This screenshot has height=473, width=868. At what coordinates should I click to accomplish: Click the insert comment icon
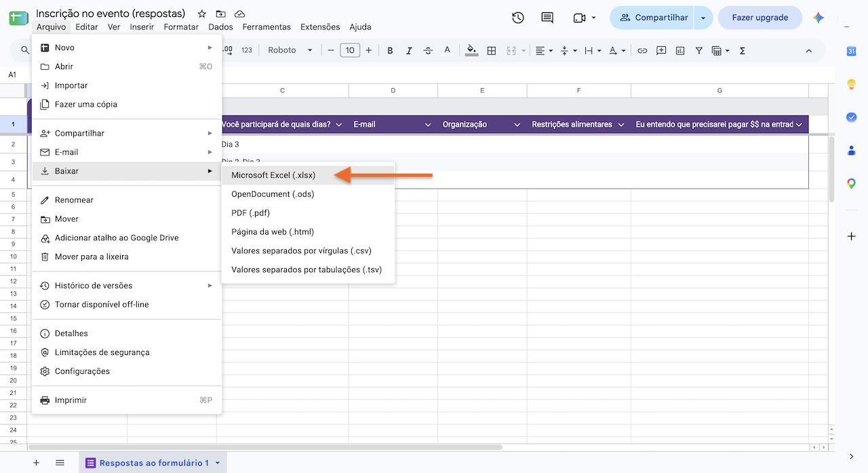coord(661,50)
